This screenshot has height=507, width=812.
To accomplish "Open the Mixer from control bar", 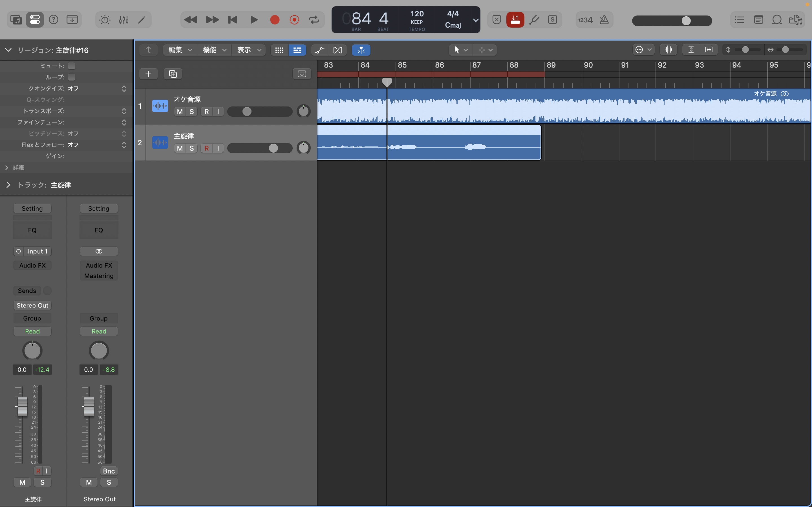I will (x=123, y=20).
